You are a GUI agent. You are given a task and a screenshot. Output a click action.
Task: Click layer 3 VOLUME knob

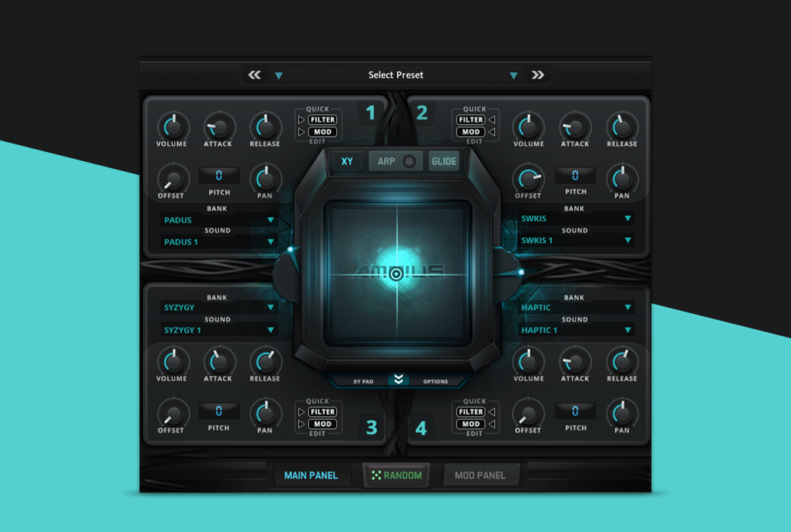173,362
